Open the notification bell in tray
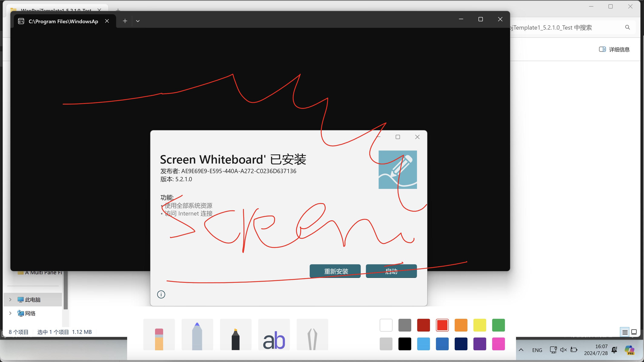The width and height of the screenshot is (644, 362). [614, 349]
